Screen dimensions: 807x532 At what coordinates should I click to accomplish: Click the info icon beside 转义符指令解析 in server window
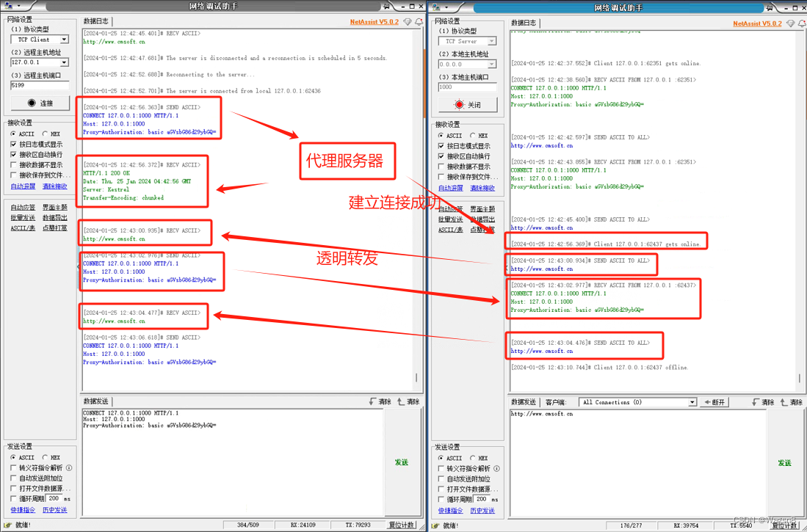pos(496,468)
